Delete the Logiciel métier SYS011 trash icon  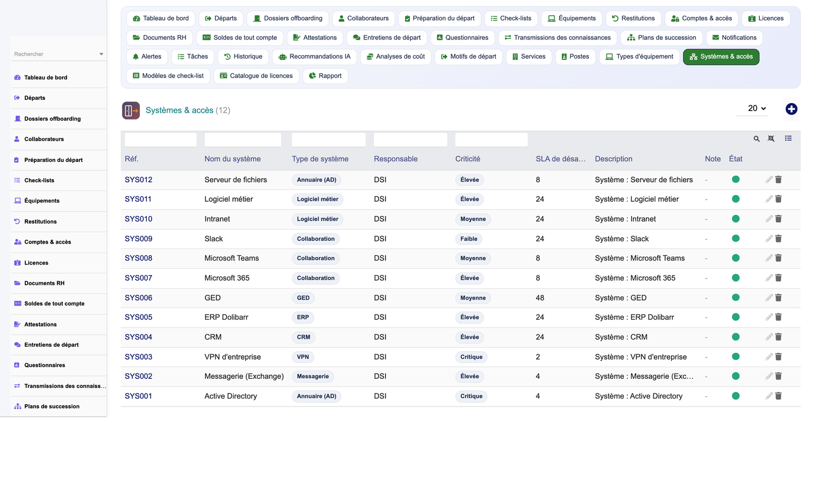coord(778,199)
